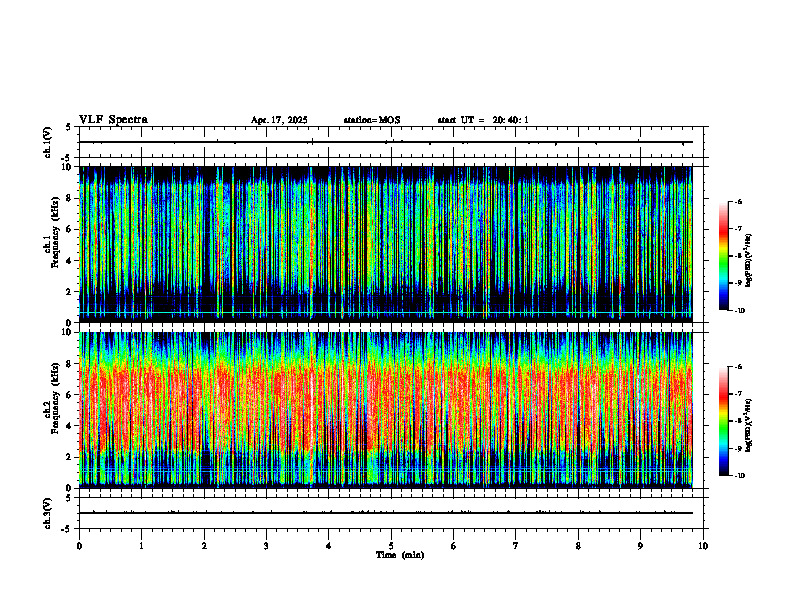This screenshot has height=612, width=792.
Task: Click the time axis tick label 8
Action: click(578, 546)
